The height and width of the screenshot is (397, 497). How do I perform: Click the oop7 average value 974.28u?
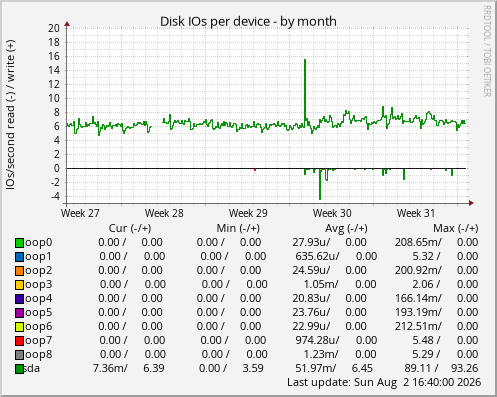tap(317, 340)
